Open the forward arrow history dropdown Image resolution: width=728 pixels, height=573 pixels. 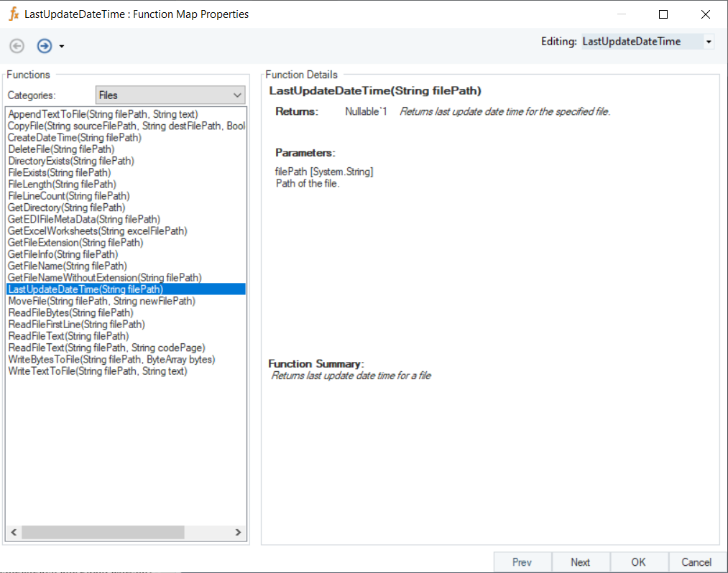click(62, 47)
